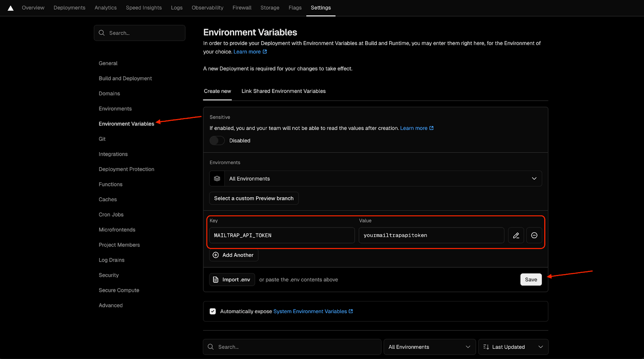Open the All Environments filter dropdown
644x359 pixels.
point(429,347)
